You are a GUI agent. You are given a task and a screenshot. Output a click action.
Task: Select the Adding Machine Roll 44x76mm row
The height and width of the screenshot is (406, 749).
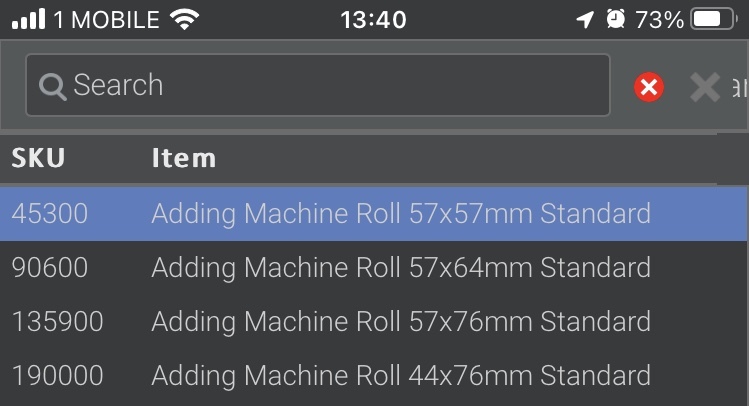click(x=374, y=375)
